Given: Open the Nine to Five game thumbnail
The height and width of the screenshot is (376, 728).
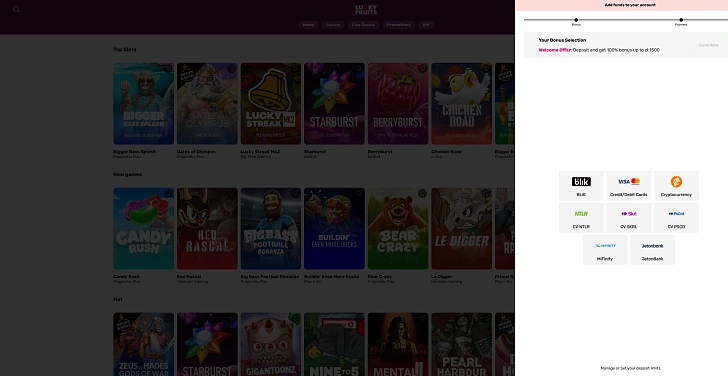Looking at the screenshot, I should pyautogui.click(x=334, y=344).
